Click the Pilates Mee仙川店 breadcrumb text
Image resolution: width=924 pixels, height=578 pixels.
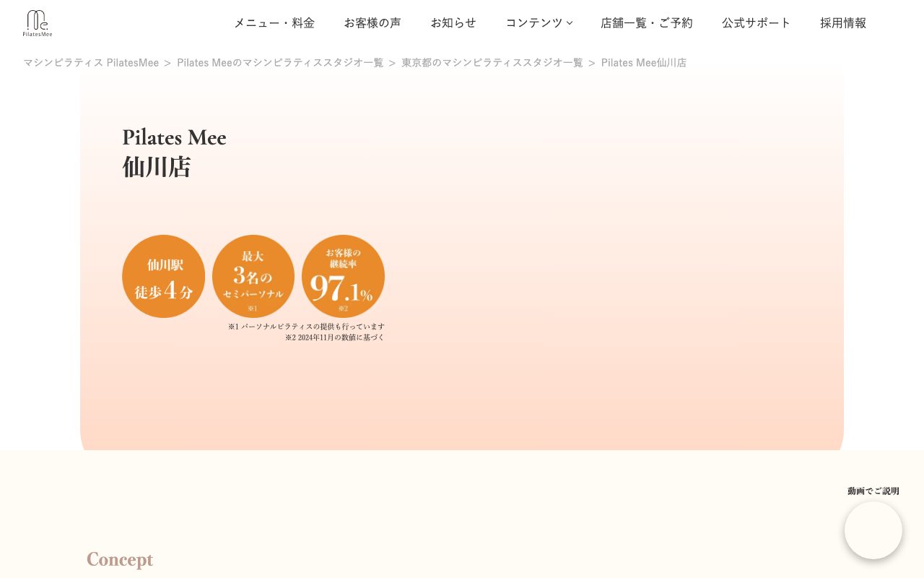pyautogui.click(x=644, y=63)
